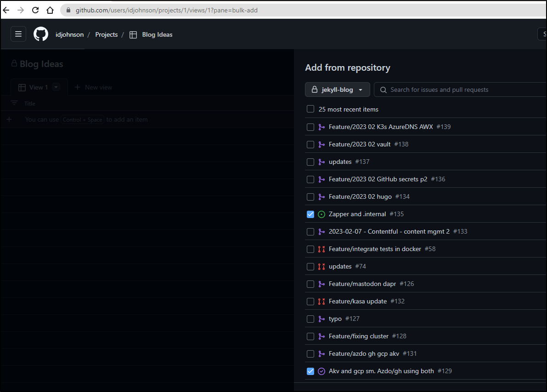This screenshot has height=392, width=547.
Task: Uncheck Akv and gcp sm #129 checkbox
Action: point(310,371)
